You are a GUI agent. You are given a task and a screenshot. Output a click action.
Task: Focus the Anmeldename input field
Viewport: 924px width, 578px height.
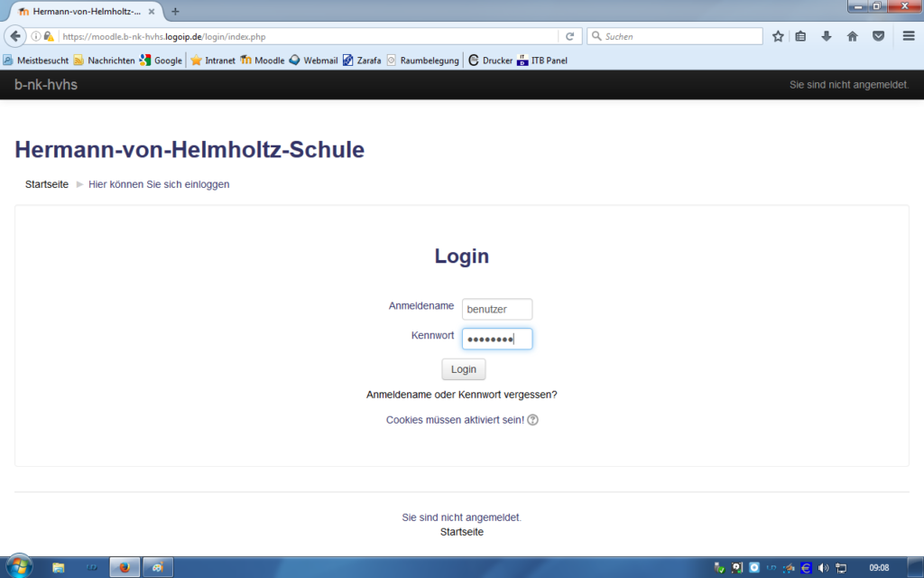click(x=496, y=309)
